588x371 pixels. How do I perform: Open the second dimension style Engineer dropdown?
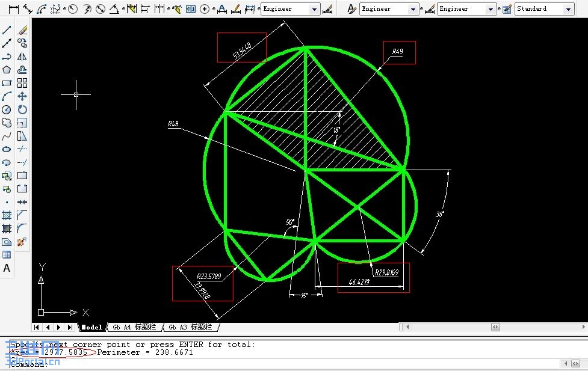click(x=467, y=9)
